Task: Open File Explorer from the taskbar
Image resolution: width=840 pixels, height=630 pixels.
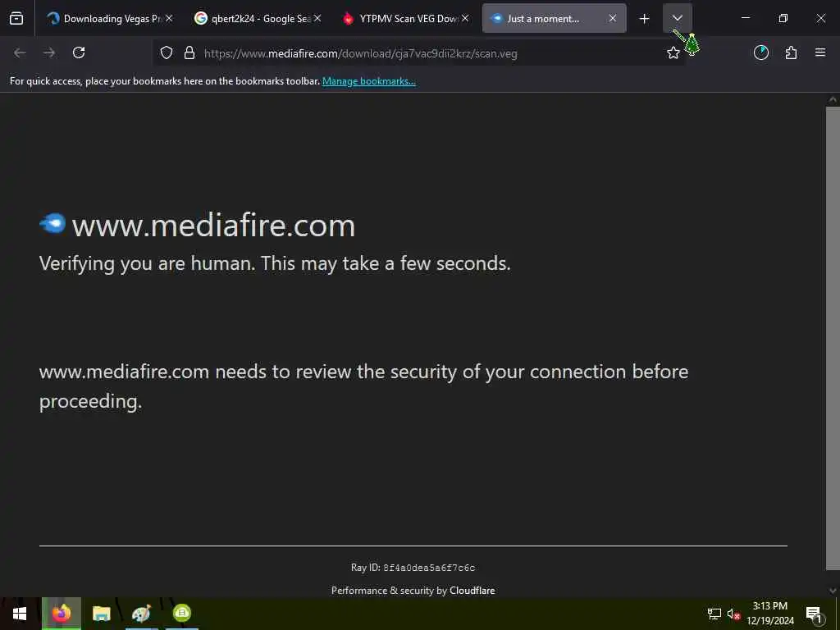Action: tap(101, 614)
